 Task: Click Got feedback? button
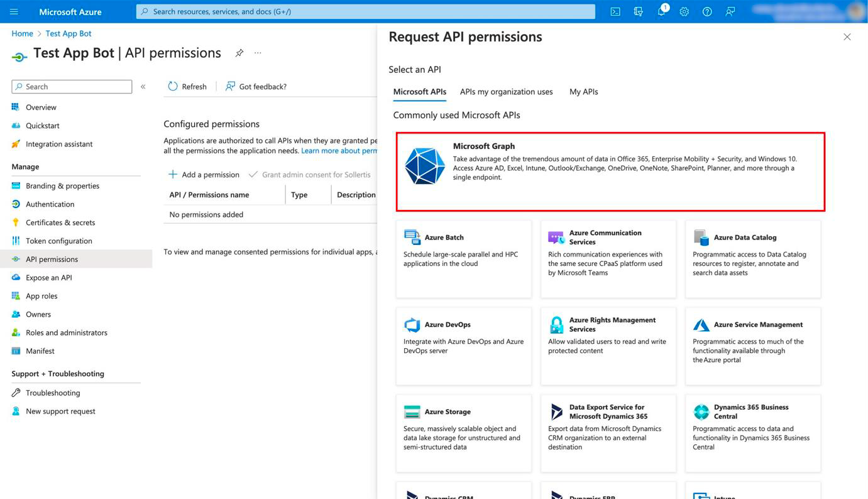(x=256, y=87)
